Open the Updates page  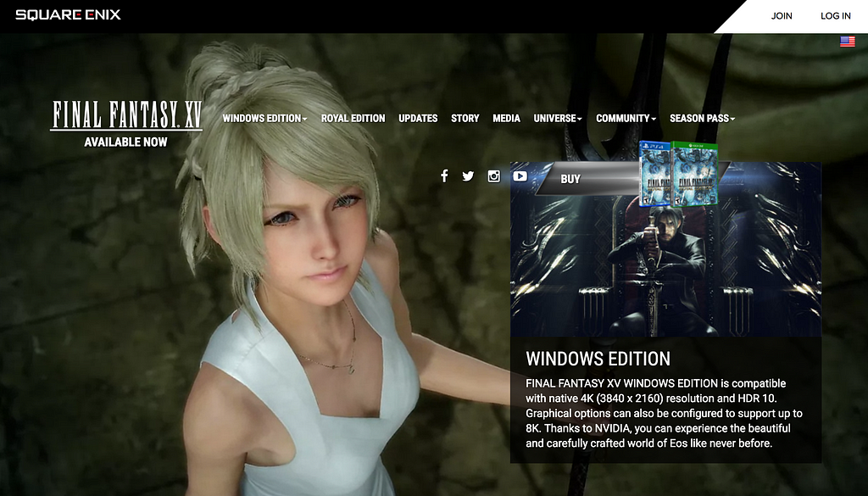tap(418, 119)
